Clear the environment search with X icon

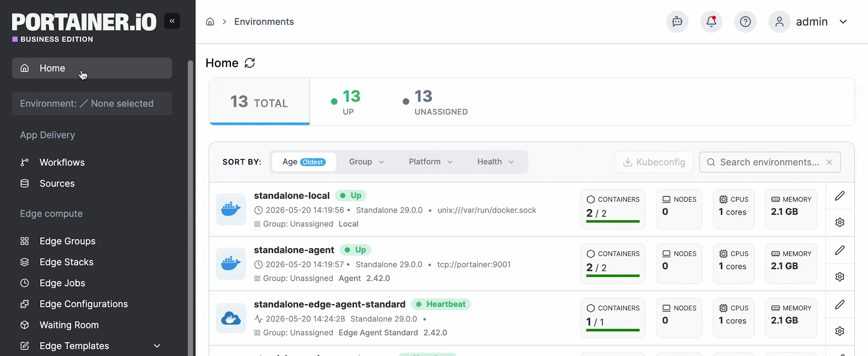click(829, 162)
